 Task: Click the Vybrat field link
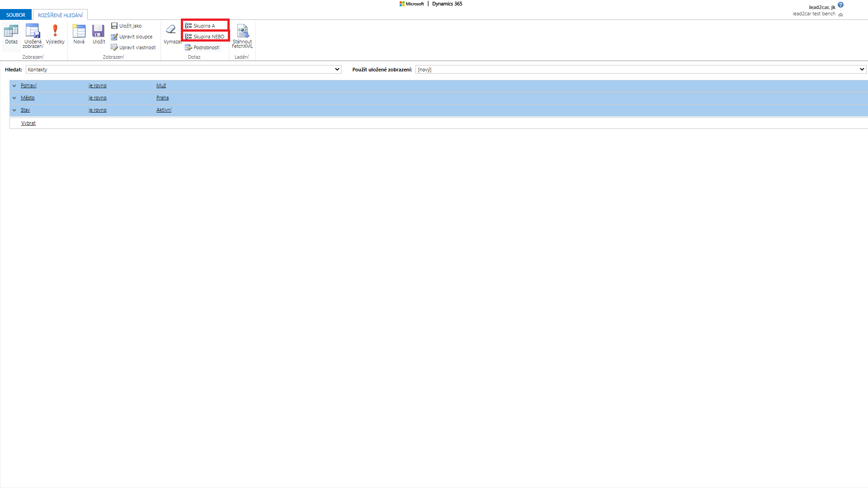coord(28,123)
